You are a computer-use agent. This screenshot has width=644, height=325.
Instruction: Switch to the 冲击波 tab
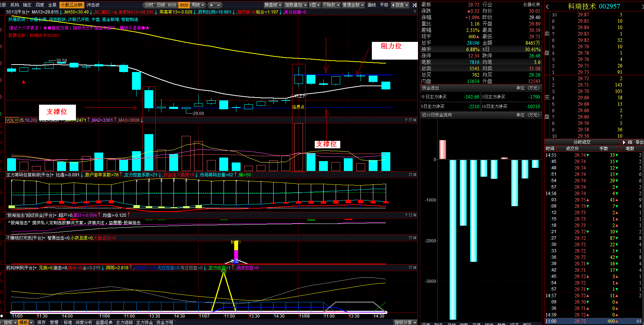click(93, 5)
